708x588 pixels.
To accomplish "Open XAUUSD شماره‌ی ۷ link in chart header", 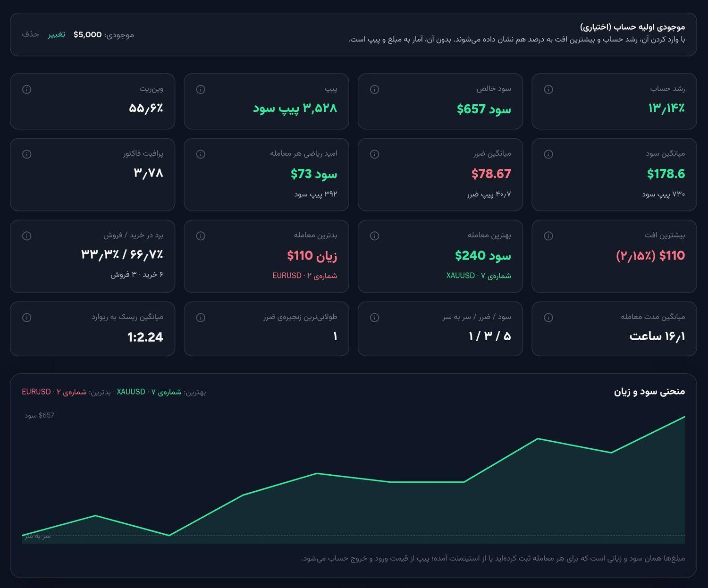I will point(149,392).
